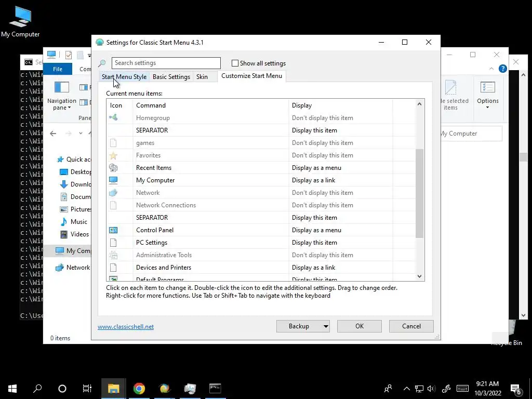Switch to File Explorer taskbar icon
Screen dimensions: 532x399
click(x=114, y=388)
